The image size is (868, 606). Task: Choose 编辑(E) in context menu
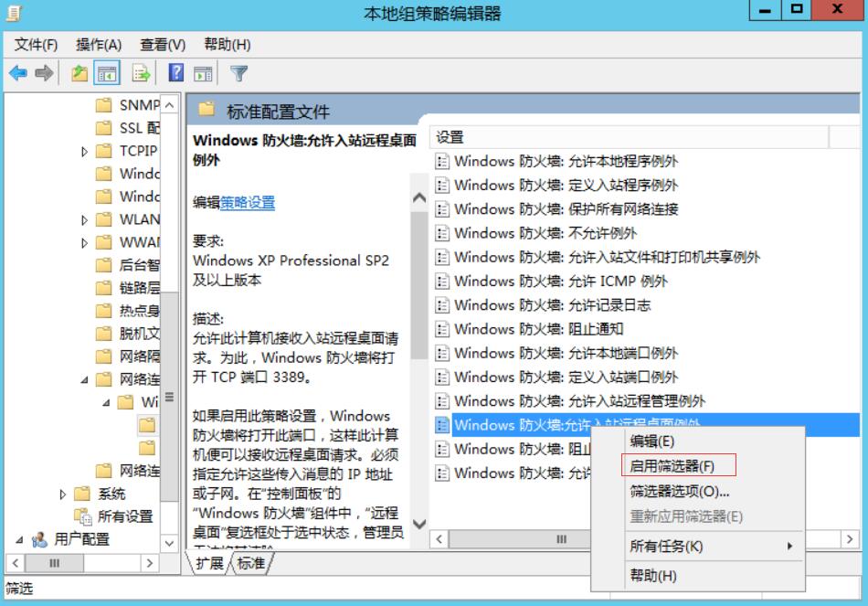tap(697, 441)
